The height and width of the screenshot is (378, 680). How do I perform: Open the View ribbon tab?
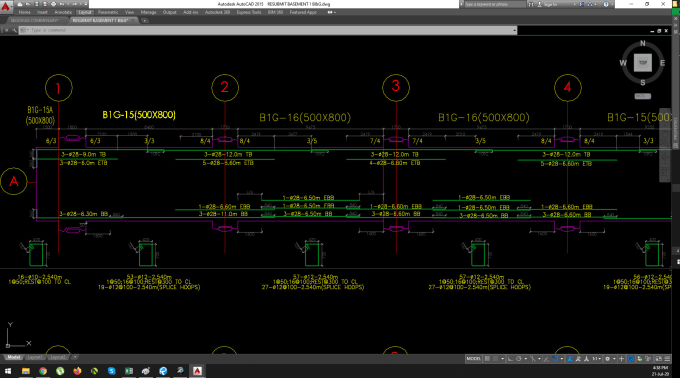point(129,12)
